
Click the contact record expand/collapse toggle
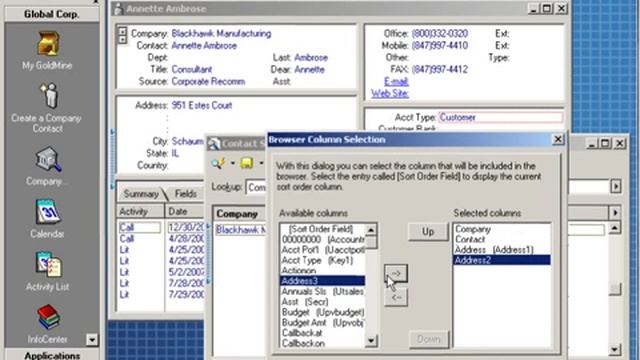tap(122, 35)
